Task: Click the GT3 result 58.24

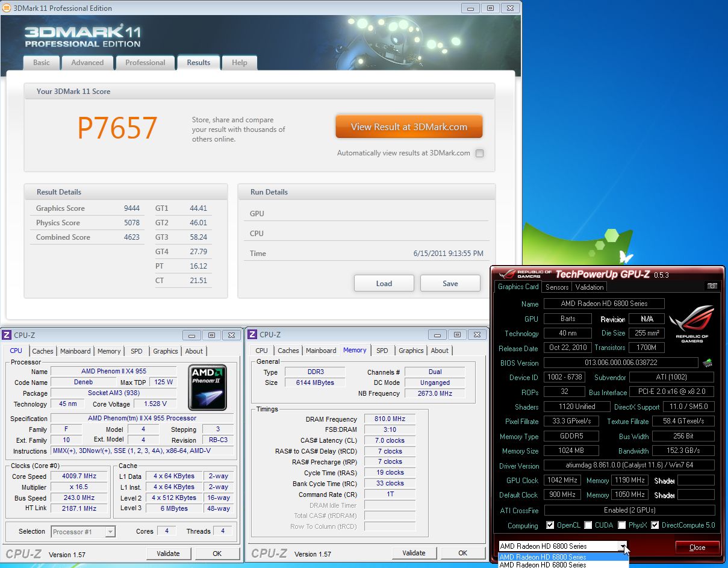Action: coord(198,237)
